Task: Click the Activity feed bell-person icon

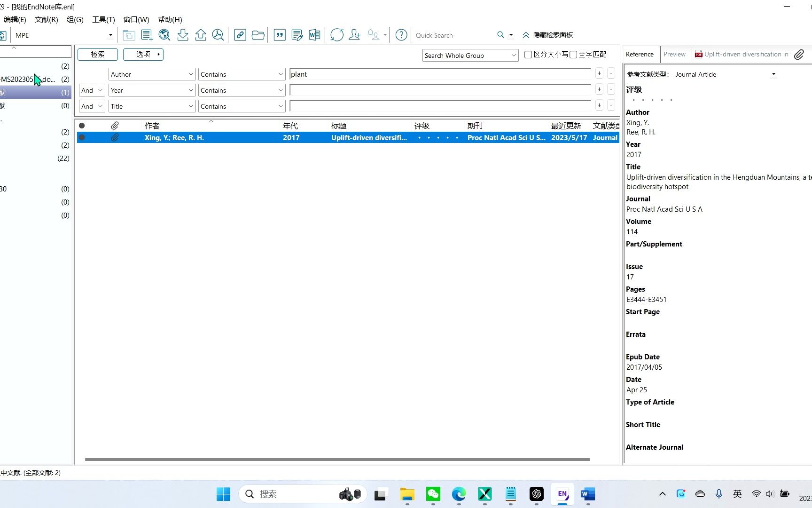Action: click(374, 35)
